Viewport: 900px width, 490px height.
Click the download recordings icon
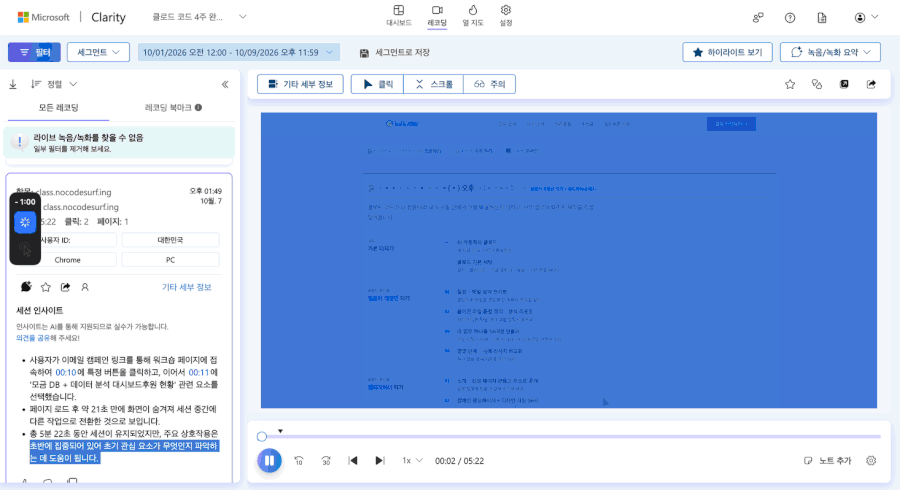[13, 84]
